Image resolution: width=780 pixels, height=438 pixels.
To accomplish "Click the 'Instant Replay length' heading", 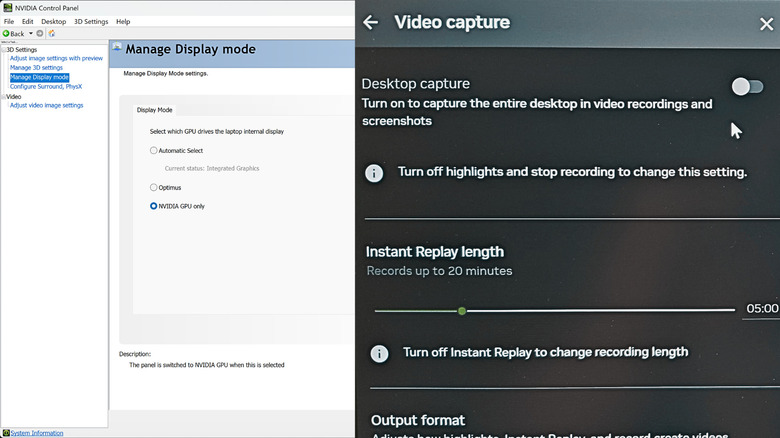I will tap(435, 252).
